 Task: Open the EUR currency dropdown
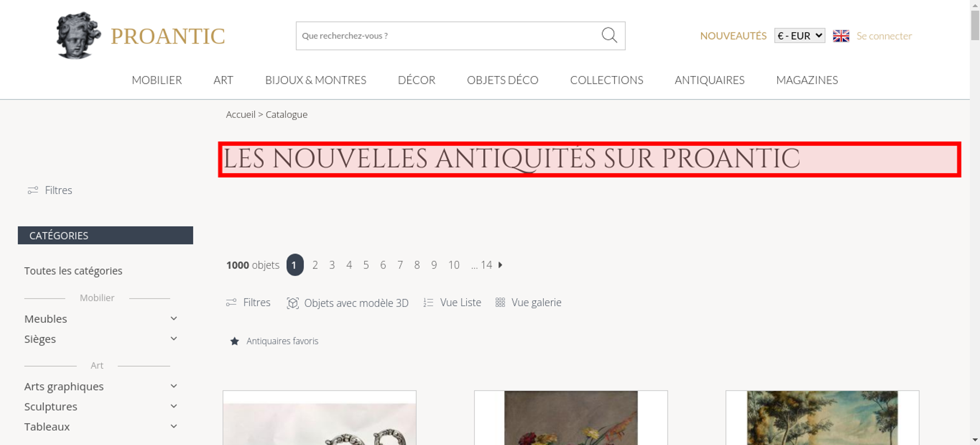tap(800, 36)
